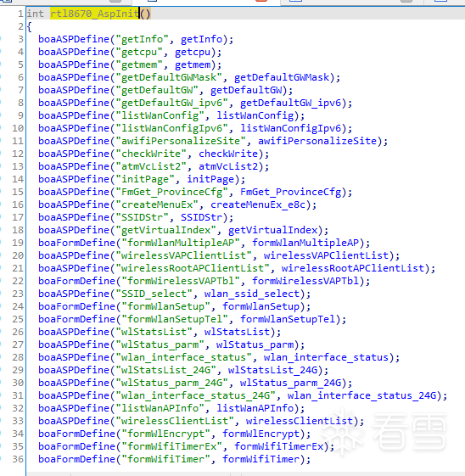Jump to the wlan_ssid_select function reference
Image resolution: width=465 pixels, height=476 pixels.
coord(252,294)
